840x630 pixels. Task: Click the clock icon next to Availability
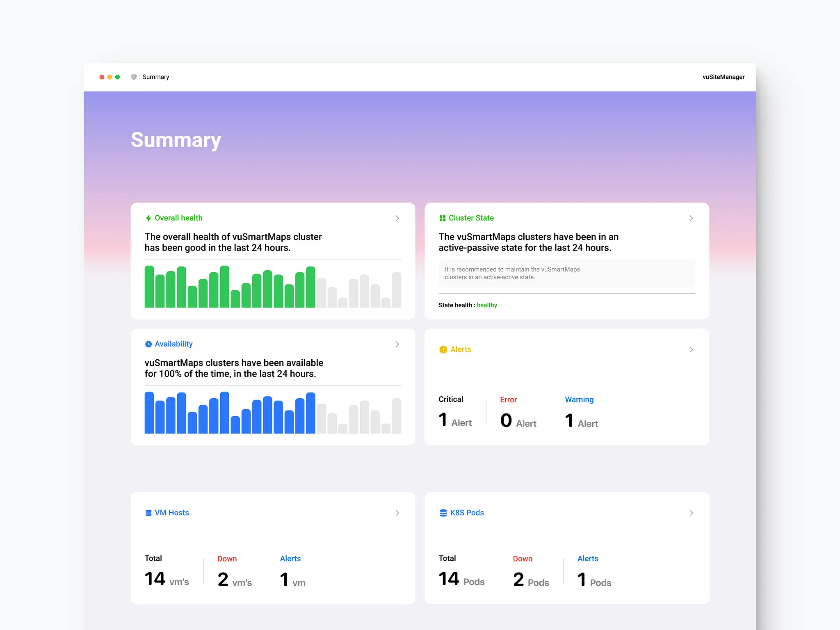point(148,344)
